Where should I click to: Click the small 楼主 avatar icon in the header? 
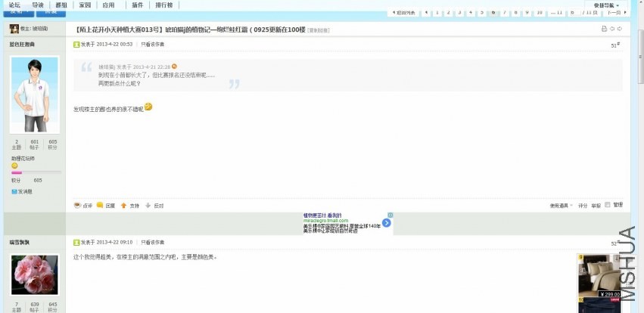pyautogui.click(x=14, y=29)
